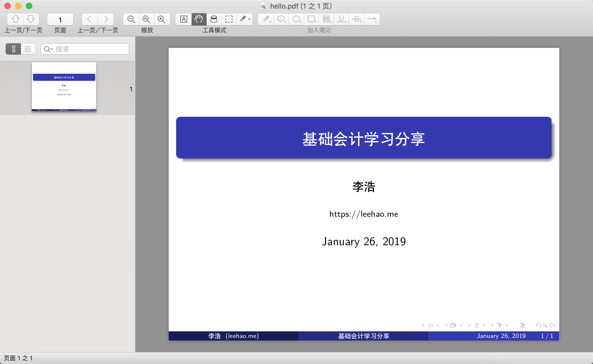Select the Text tool mode

[183, 19]
